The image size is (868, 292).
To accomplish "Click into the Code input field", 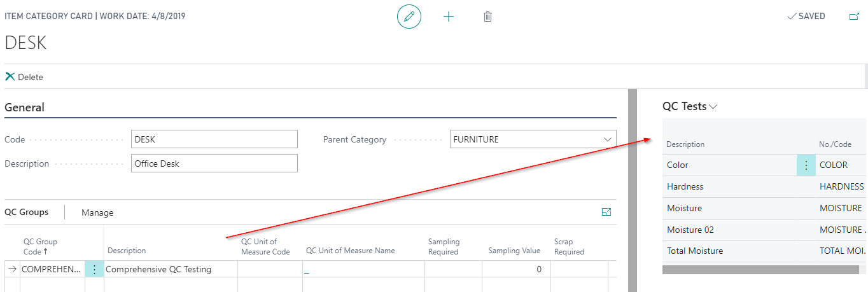I will [214, 139].
